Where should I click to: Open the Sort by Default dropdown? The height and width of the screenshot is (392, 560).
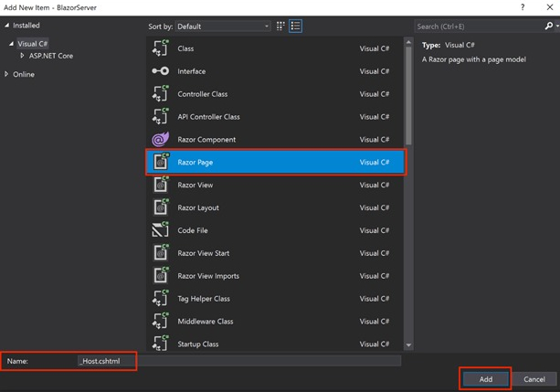point(223,26)
